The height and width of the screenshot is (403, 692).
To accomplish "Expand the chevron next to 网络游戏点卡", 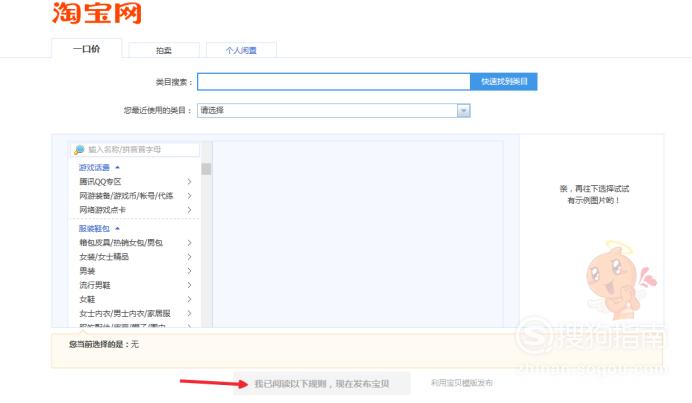I will point(189,210).
